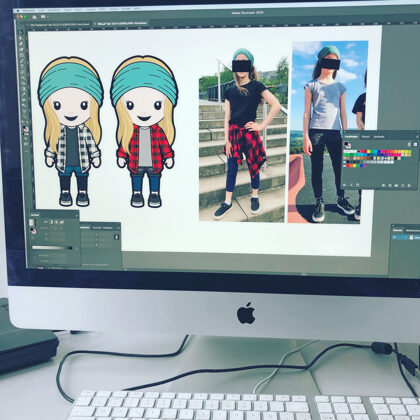Open the arrange documents layout icon

coord(43,17)
